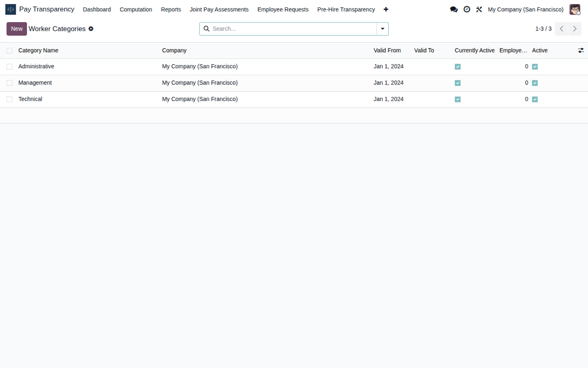Click the magnifier search icon
This screenshot has width=588, height=368.
click(x=206, y=29)
